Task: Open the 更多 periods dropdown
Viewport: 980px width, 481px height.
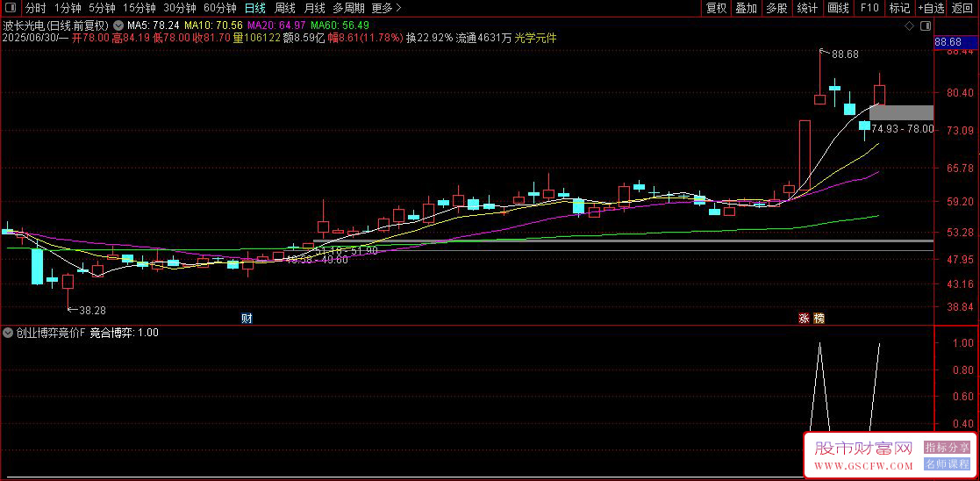Action: click(386, 8)
